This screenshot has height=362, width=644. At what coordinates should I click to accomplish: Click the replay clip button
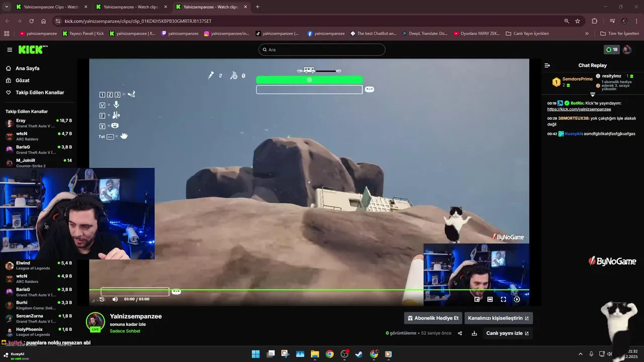[102, 299]
